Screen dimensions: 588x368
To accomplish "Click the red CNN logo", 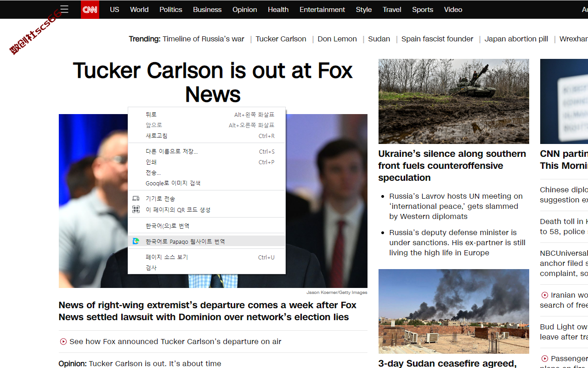I will pos(90,9).
